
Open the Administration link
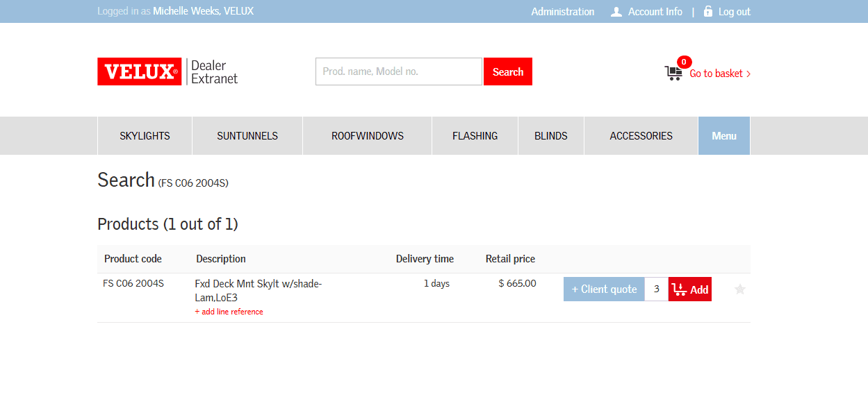click(x=563, y=12)
